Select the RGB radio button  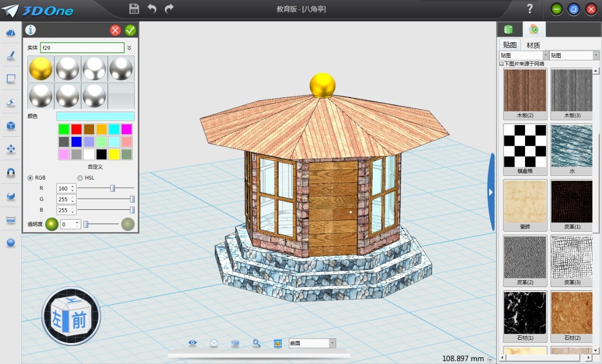point(31,178)
